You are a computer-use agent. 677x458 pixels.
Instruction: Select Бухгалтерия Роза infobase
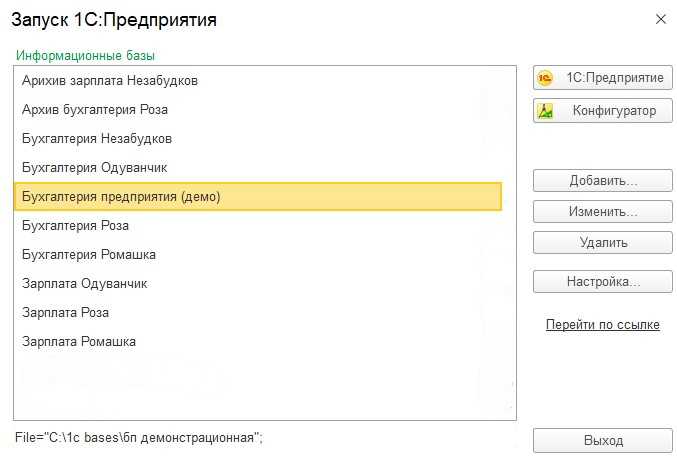(x=258, y=225)
